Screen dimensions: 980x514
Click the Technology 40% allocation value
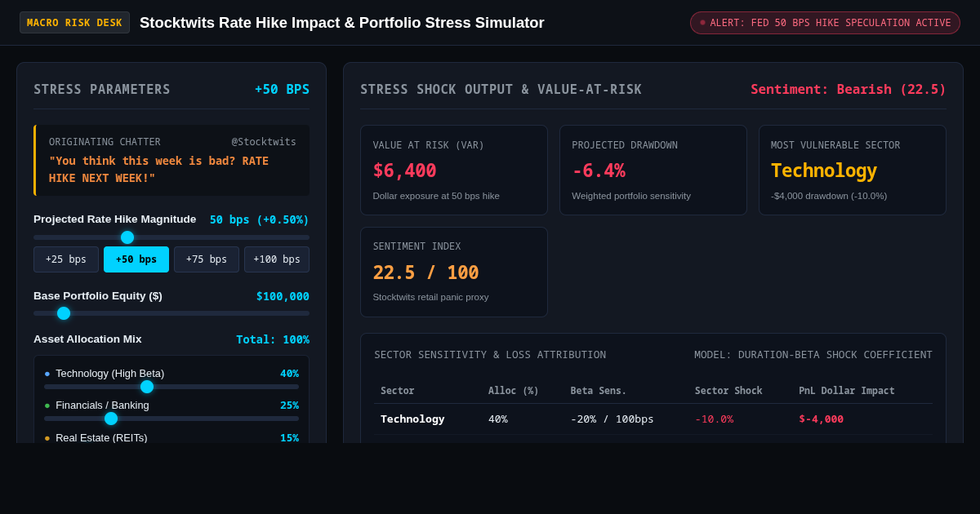[289, 374]
